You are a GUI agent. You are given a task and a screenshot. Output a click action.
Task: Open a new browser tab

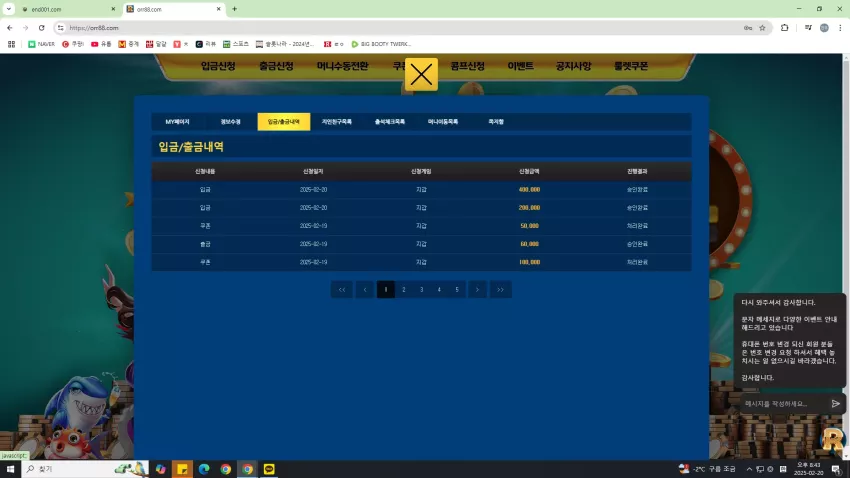point(235,9)
